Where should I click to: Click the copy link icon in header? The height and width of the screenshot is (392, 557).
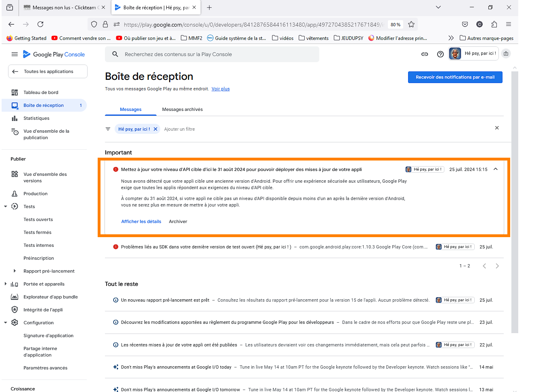pos(425,54)
